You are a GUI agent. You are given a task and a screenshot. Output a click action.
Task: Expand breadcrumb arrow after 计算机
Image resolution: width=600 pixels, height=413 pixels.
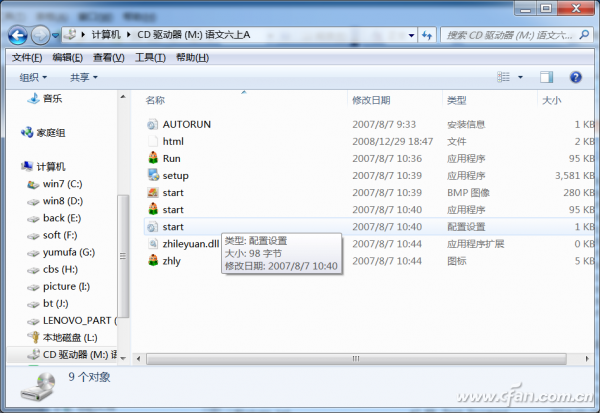click(129, 35)
